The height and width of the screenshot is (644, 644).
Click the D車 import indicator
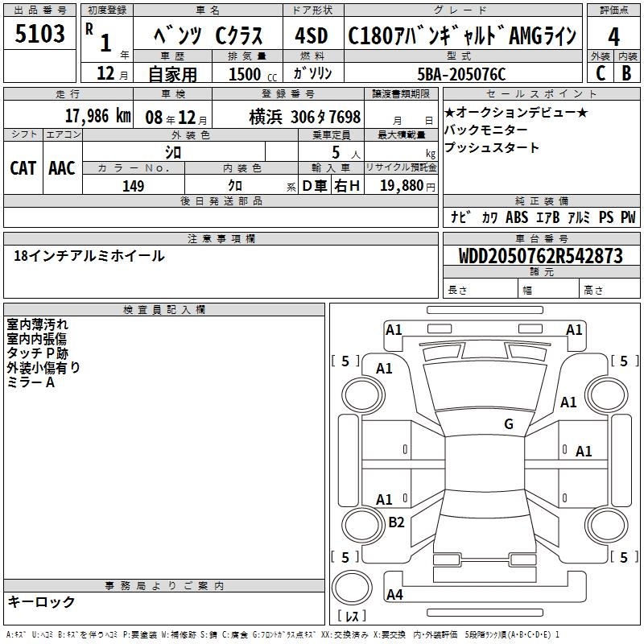(315, 186)
